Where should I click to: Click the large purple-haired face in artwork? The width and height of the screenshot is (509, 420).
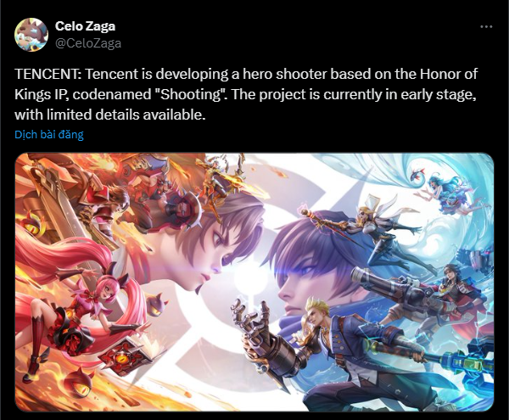[311, 260]
